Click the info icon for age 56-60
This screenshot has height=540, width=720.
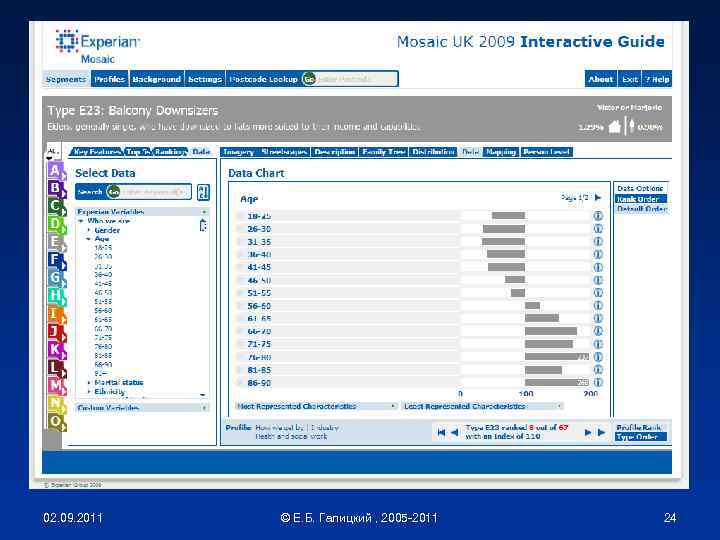(x=598, y=306)
